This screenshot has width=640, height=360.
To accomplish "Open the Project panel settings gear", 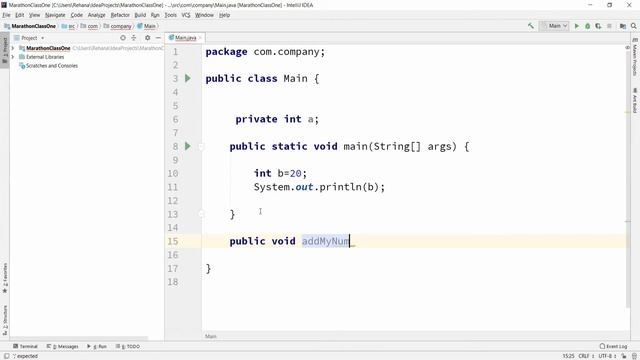I will click(147, 38).
